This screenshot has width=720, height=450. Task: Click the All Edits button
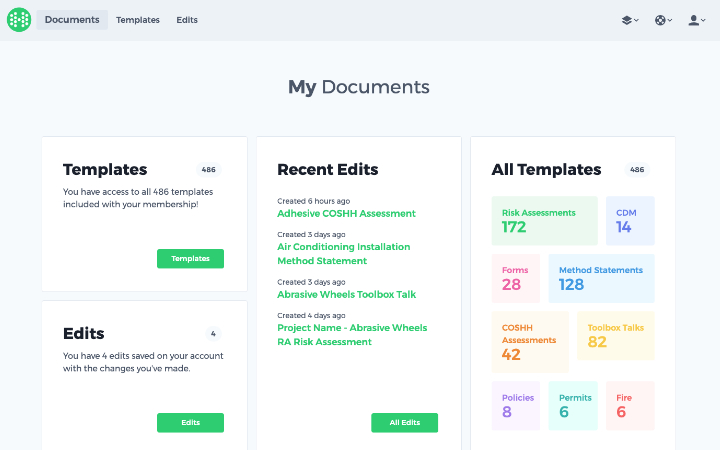coord(405,422)
